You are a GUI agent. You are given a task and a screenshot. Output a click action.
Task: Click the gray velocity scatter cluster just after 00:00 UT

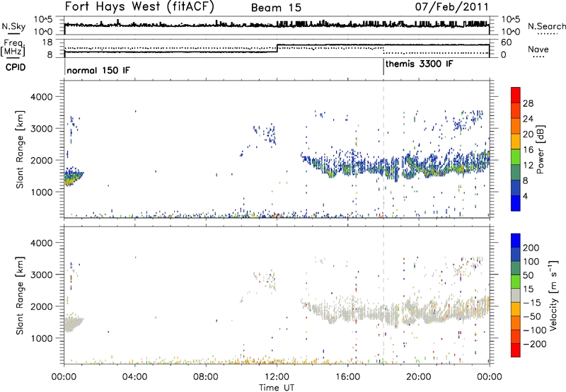pyautogui.click(x=74, y=322)
